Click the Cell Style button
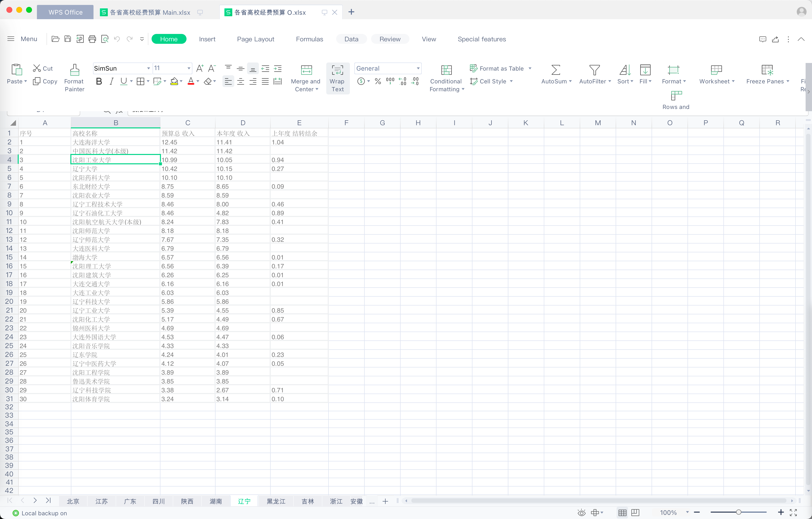 point(491,81)
